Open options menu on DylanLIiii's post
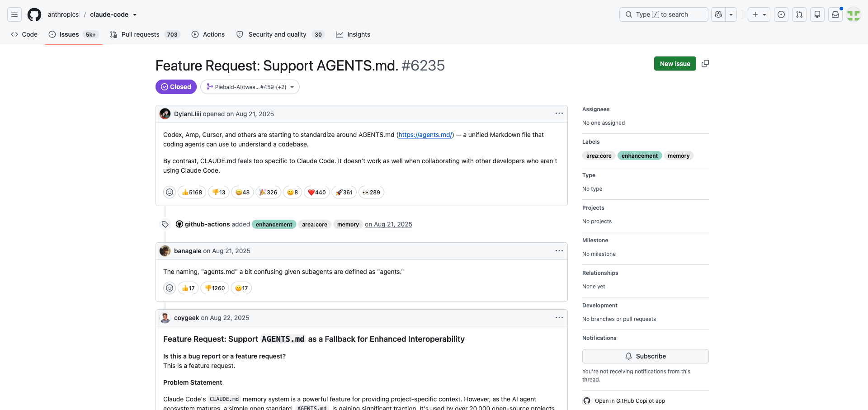Viewport: 868px width, 410px height. pos(559,113)
